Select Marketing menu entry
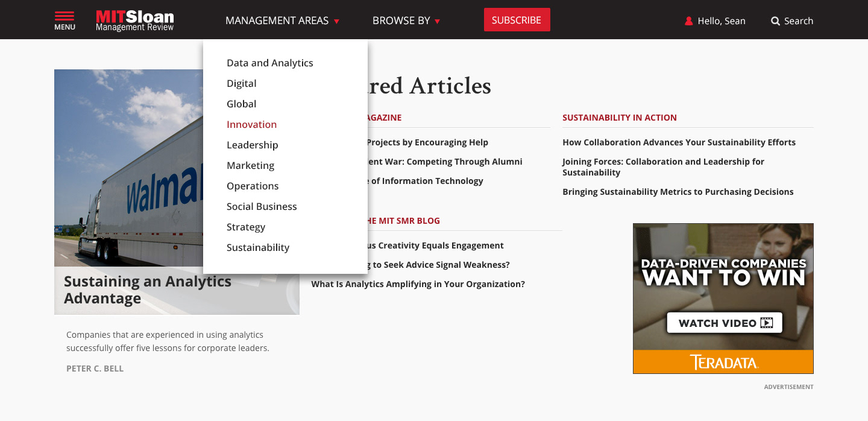868x421 pixels. 251,165
